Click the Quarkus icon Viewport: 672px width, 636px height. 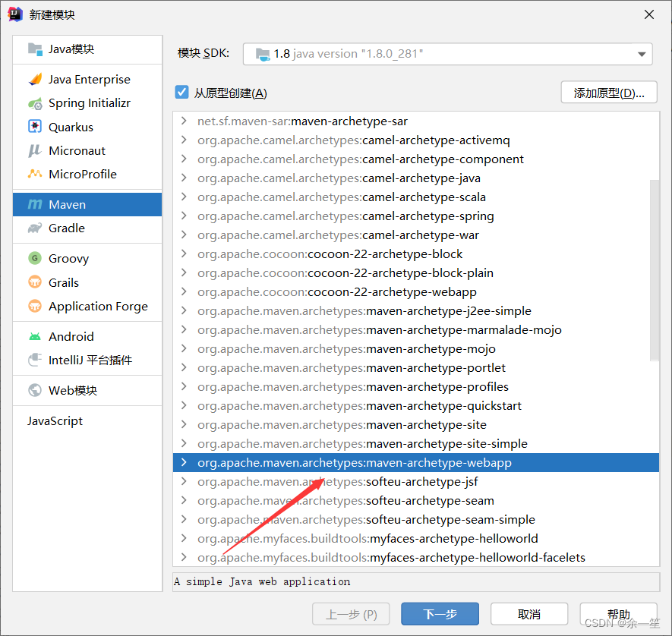click(35, 127)
